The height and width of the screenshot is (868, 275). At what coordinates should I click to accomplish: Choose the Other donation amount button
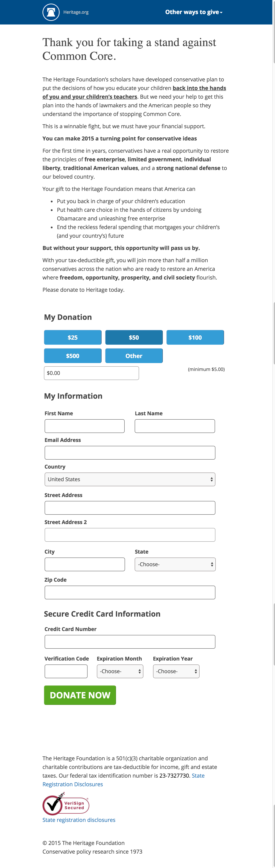point(134,356)
